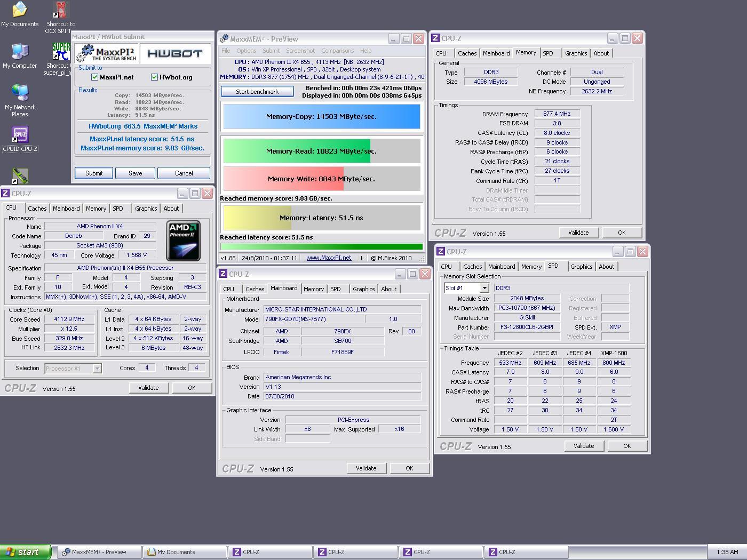Switch to My Documents taskbar item
The width and height of the screenshot is (747, 560).
click(x=185, y=552)
